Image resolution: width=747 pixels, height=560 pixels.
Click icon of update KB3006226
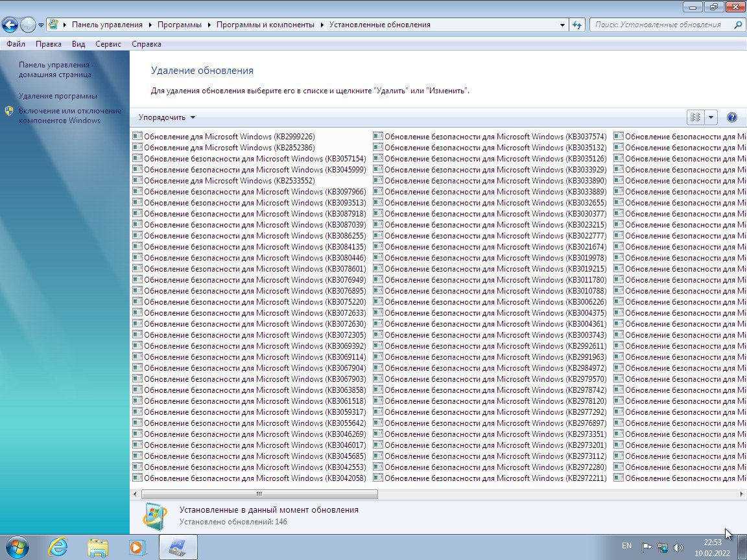[378, 301]
